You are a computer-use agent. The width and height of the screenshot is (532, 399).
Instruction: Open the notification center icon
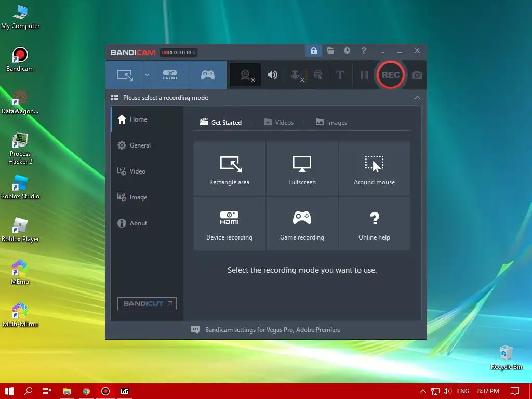pyautogui.click(x=515, y=391)
